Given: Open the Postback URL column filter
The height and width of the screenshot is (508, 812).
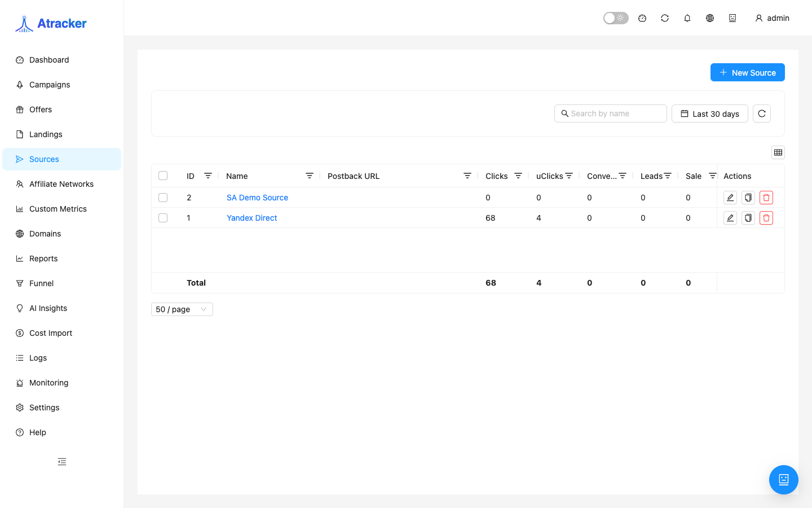Looking at the screenshot, I should (467, 176).
